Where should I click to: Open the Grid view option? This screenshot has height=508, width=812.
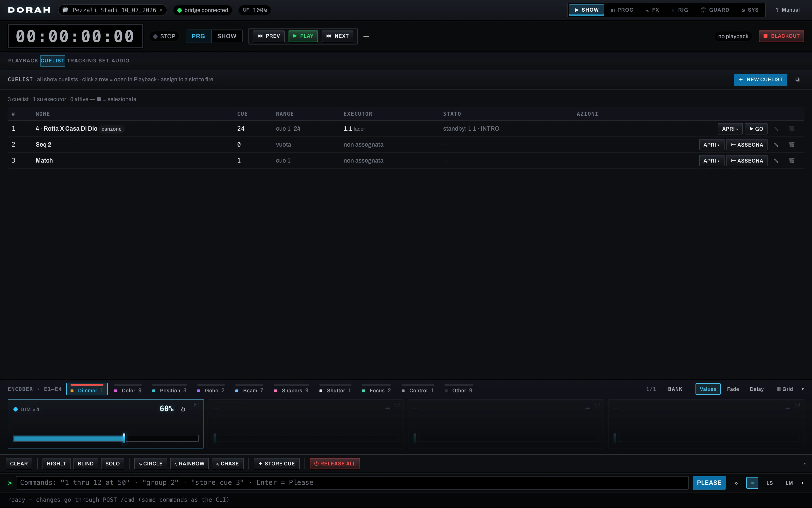point(784,389)
